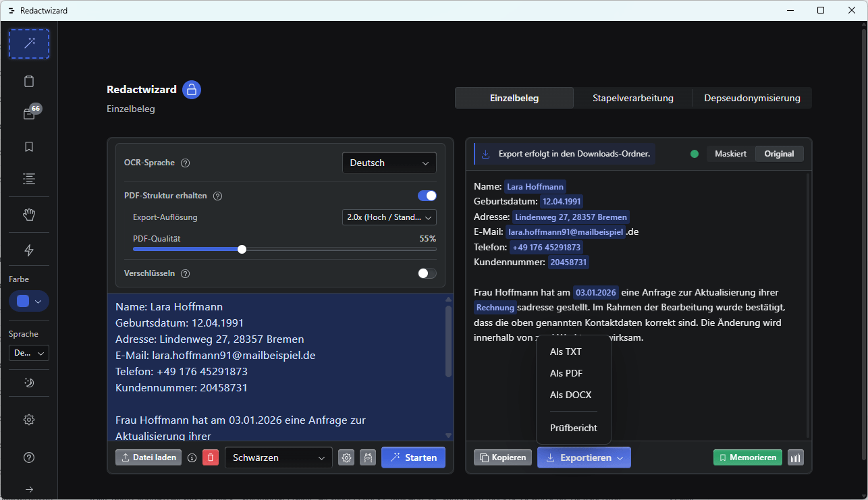Toggle the dark mode moon icon
The width and height of the screenshot is (868, 500).
(x=29, y=383)
